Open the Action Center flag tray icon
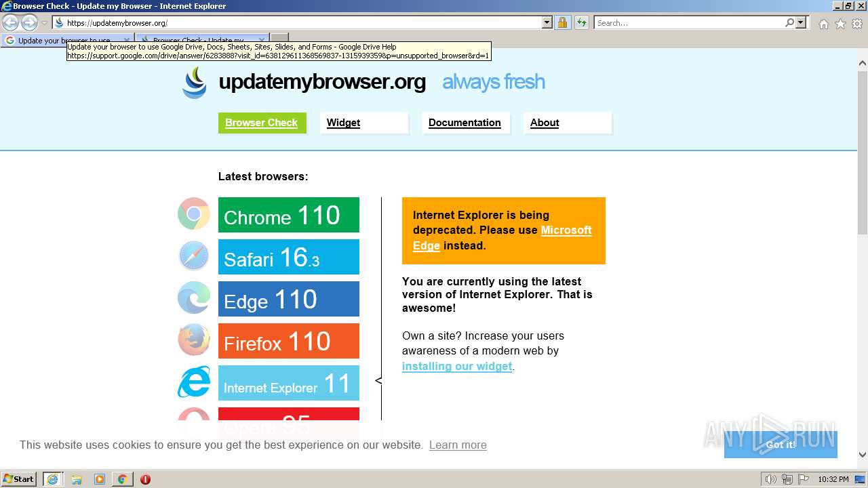This screenshot has width=868, height=488. pos(803,479)
